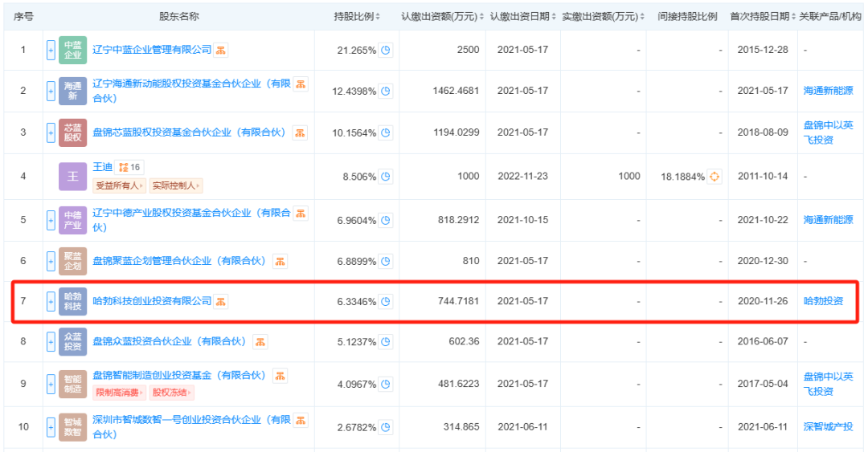The image size is (868, 452).
Task: View shareholding history icon next to 10.1564%
Action: [x=386, y=132]
